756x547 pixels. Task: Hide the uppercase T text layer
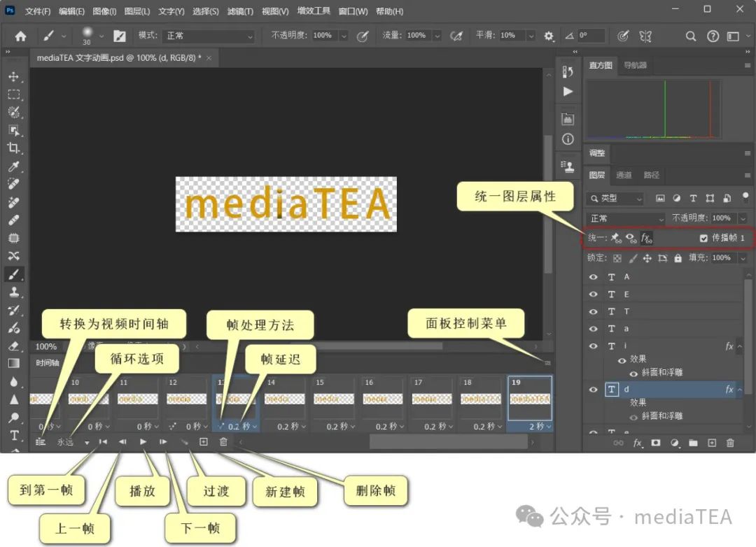tap(594, 312)
